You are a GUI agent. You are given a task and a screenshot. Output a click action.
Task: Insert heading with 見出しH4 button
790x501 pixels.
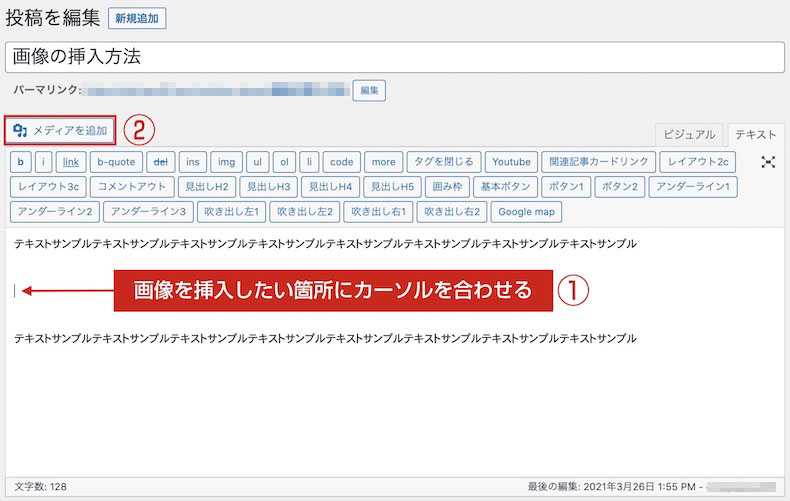tap(330, 186)
